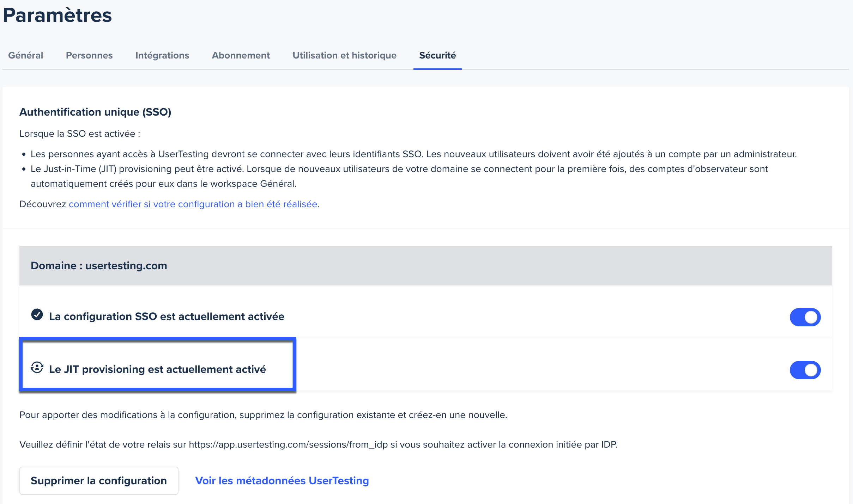Viewport: 853px width, 504px height.
Task: Click the Domaine usertesting.com header
Action: tap(99, 266)
